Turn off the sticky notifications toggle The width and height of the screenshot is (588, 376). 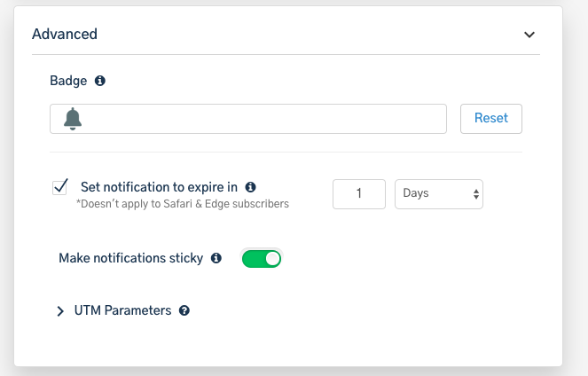click(x=262, y=259)
